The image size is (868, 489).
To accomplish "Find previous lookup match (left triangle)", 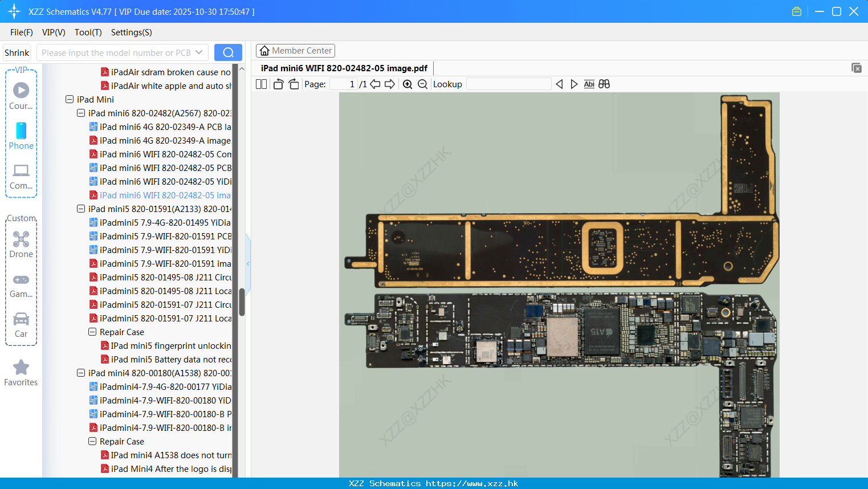I will coord(559,84).
